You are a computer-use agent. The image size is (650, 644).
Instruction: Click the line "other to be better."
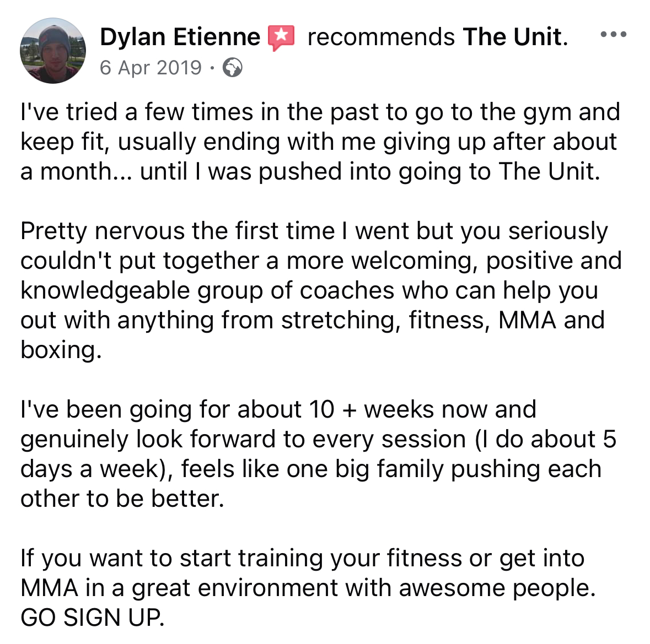click(x=122, y=499)
